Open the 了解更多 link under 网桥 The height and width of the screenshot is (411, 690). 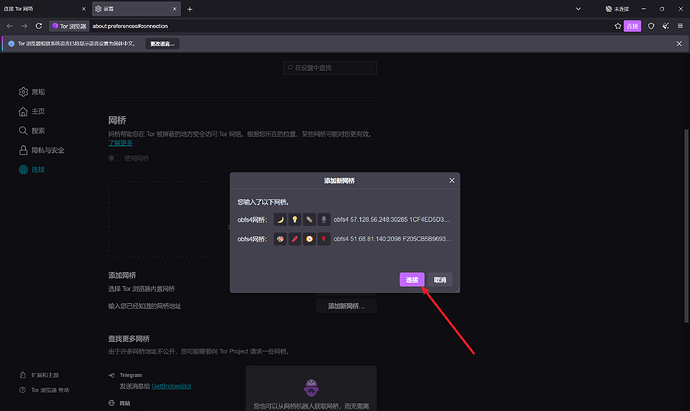(x=121, y=143)
